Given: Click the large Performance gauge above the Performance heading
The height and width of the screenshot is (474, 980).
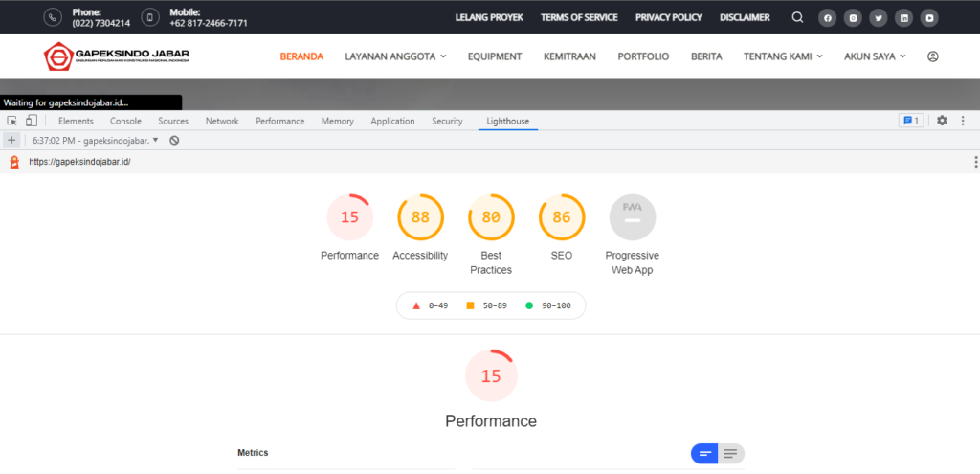Looking at the screenshot, I should tap(491, 375).
